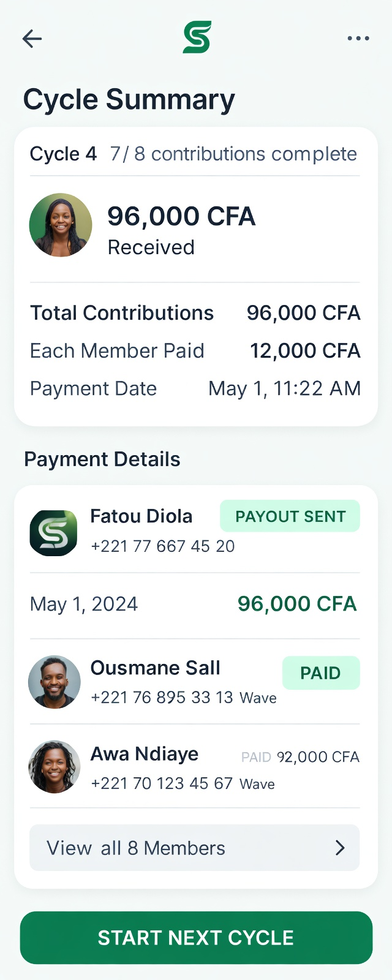Tap Ousmane Sall's avatar photo
392x980 pixels.
pos(55,682)
